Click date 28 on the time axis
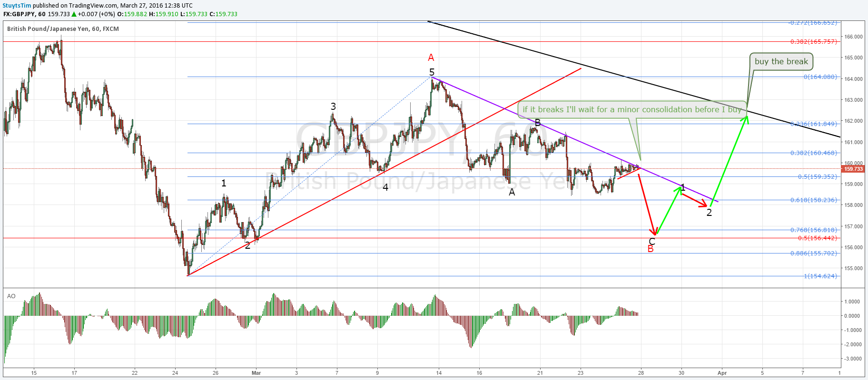Viewport: 868px width, 380px height. 641,373
